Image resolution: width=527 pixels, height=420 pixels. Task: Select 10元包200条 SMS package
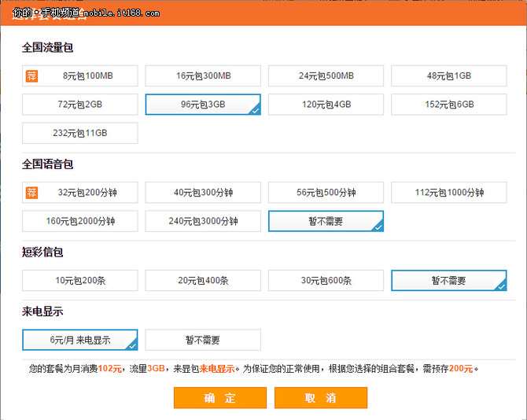tap(80, 281)
